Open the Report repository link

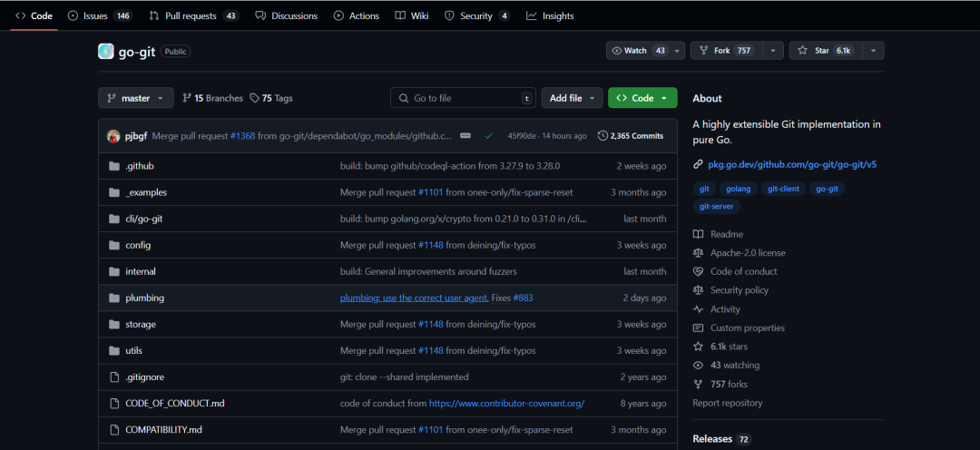[x=728, y=403]
